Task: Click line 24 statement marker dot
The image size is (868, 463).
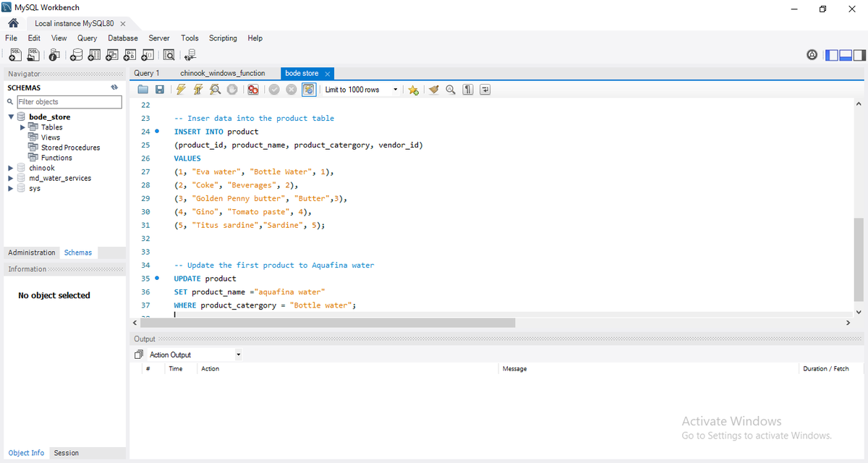Action: tap(157, 132)
